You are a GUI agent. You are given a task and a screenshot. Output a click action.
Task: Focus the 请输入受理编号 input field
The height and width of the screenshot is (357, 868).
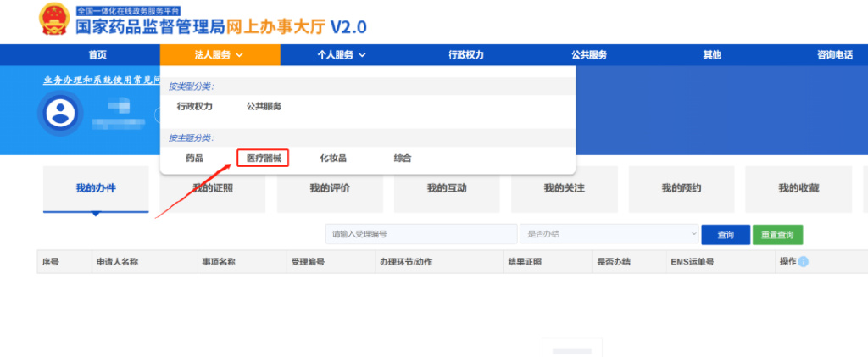tap(421, 235)
